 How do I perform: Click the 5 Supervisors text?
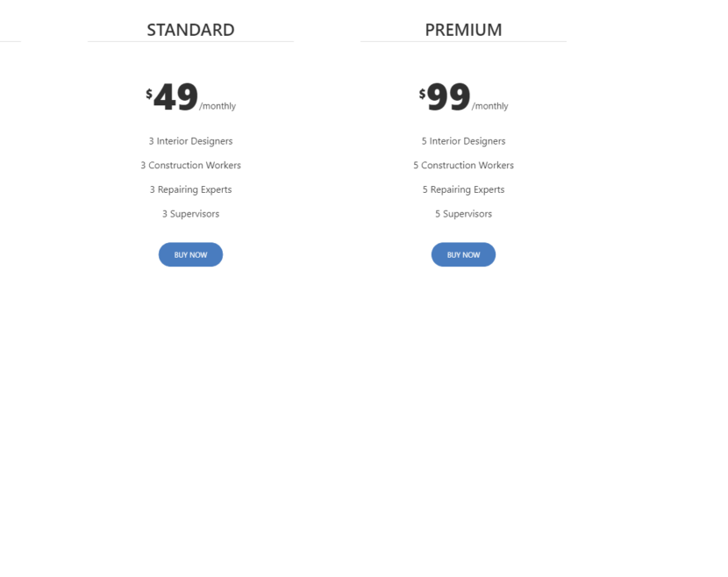click(463, 214)
